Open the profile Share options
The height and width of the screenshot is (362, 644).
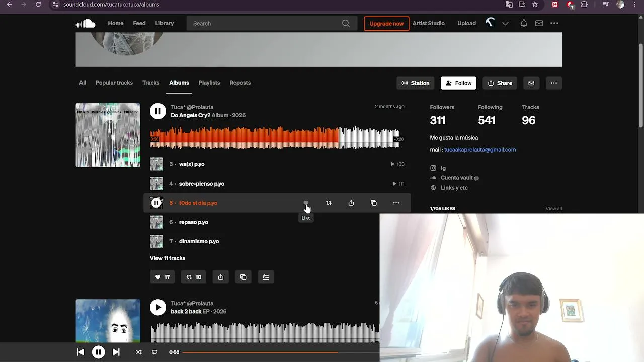[500, 83]
